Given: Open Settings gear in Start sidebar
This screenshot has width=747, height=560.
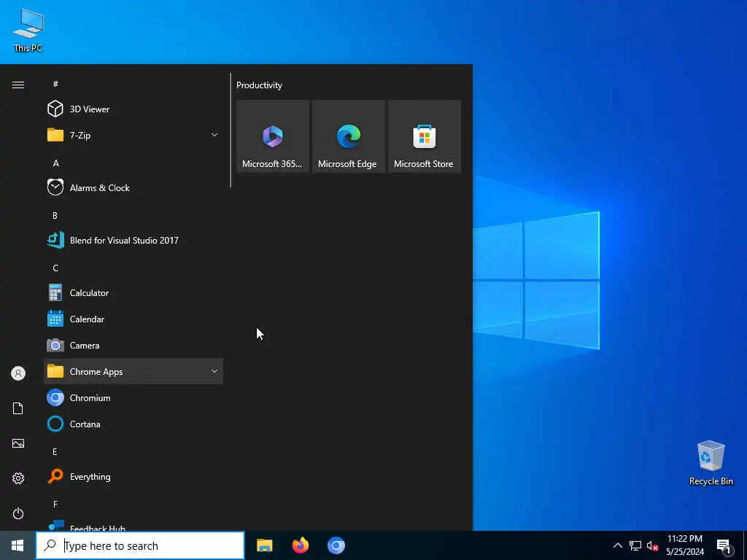Looking at the screenshot, I should pos(18,478).
